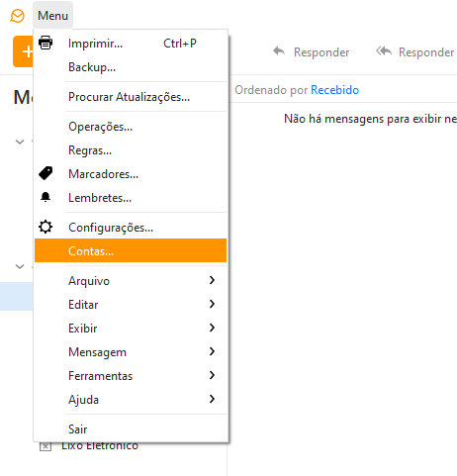Select the Contas... menu entry
Viewport: 457px width, 476px height.
coord(131,250)
